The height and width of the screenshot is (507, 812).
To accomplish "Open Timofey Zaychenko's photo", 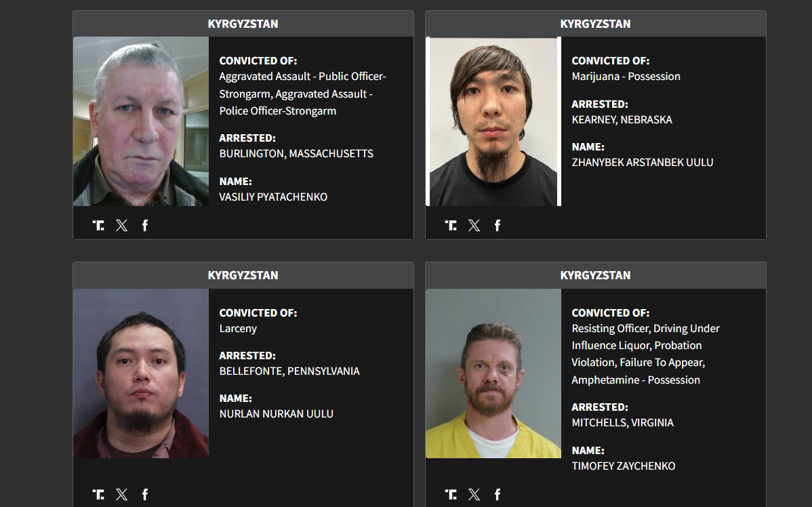I will coord(493,373).
